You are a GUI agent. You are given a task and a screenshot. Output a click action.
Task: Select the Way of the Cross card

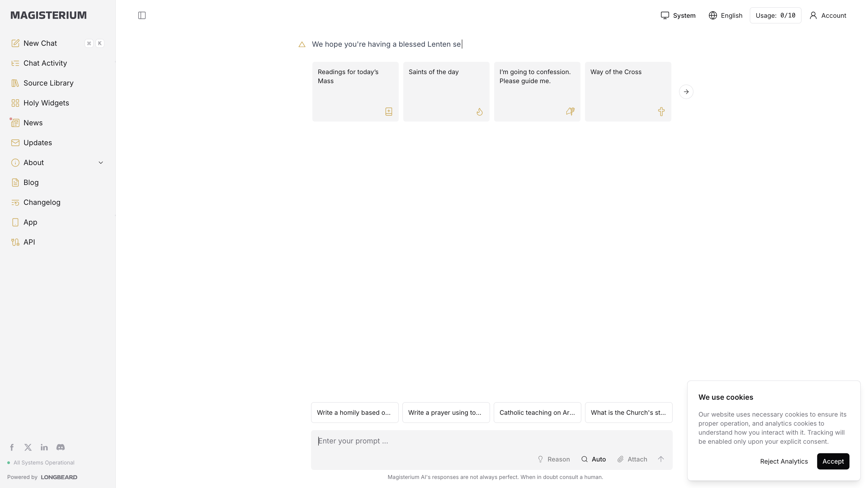(628, 92)
